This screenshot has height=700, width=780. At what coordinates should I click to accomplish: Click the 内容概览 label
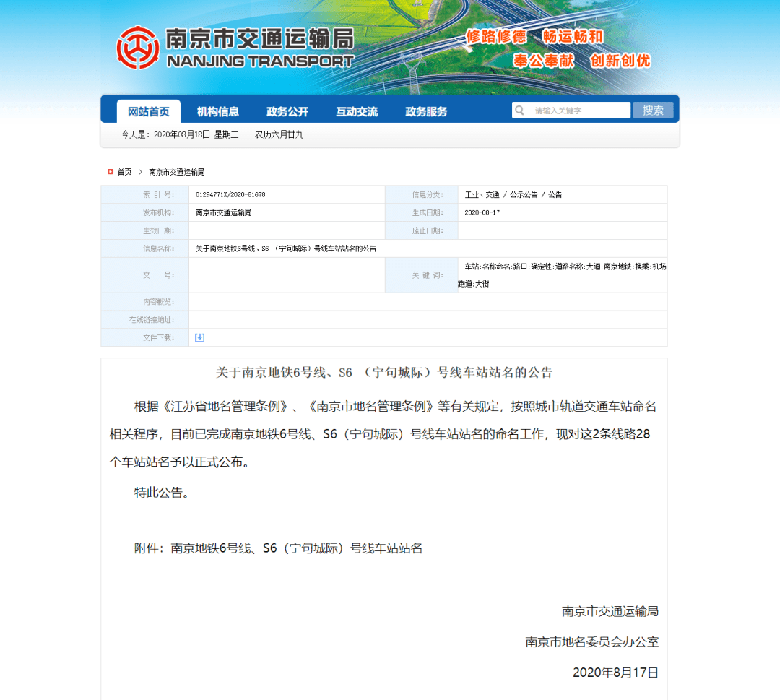pyautogui.click(x=159, y=302)
